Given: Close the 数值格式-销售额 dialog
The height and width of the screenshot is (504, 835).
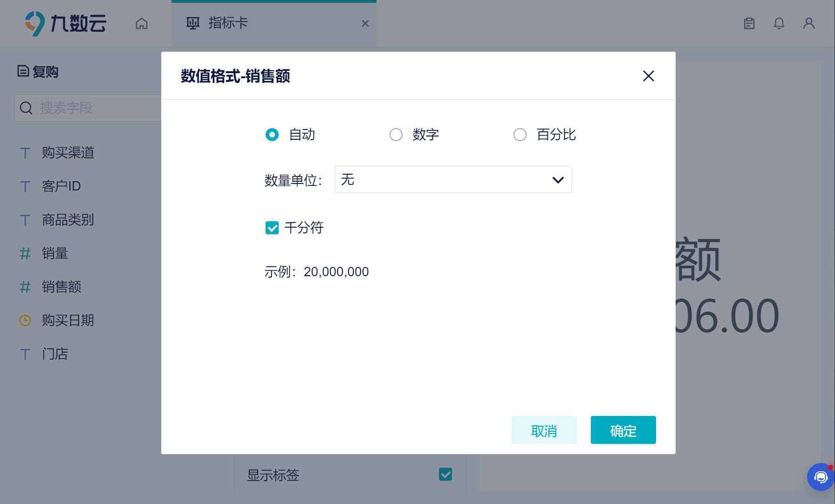Looking at the screenshot, I should 649,76.
